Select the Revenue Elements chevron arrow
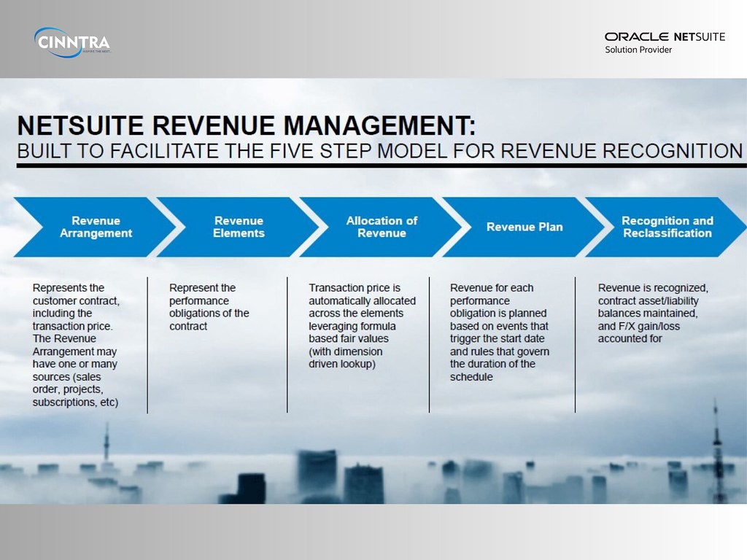 click(x=239, y=227)
